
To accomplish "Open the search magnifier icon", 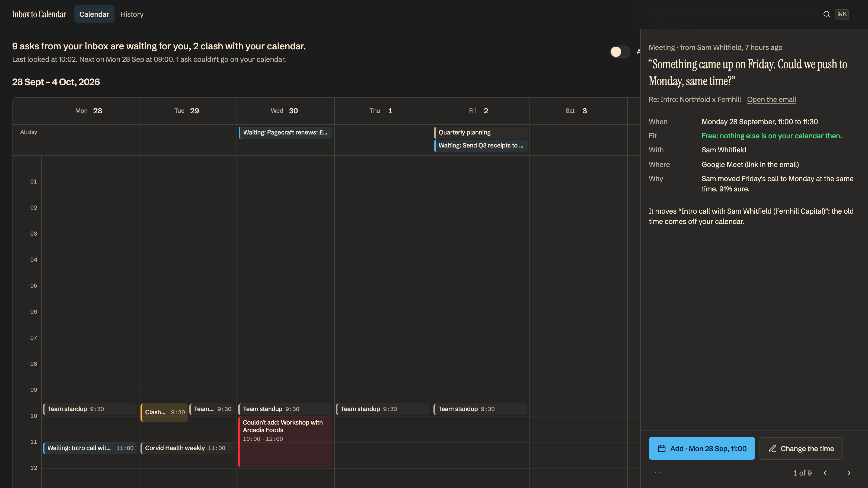I will 826,14.
